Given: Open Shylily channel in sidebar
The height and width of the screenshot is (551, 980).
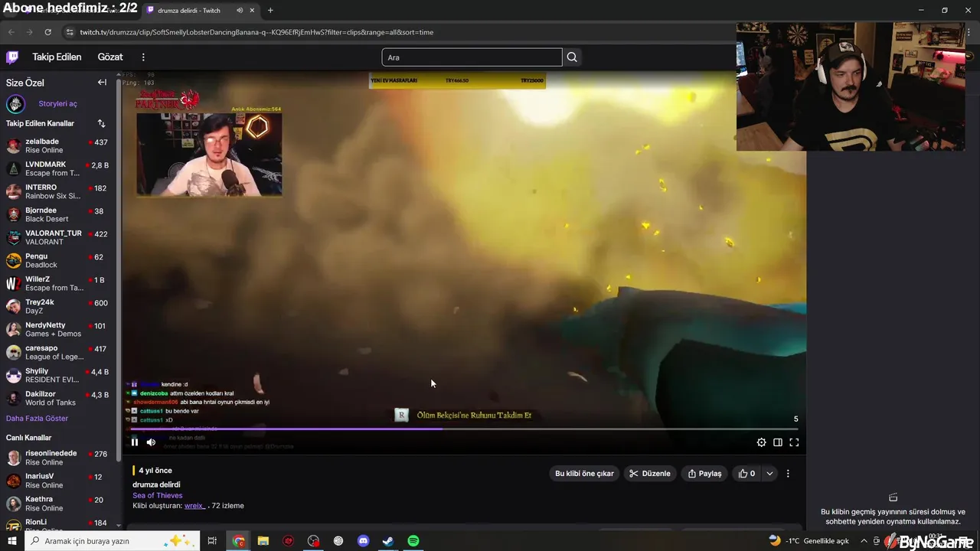Looking at the screenshot, I should [x=57, y=375].
